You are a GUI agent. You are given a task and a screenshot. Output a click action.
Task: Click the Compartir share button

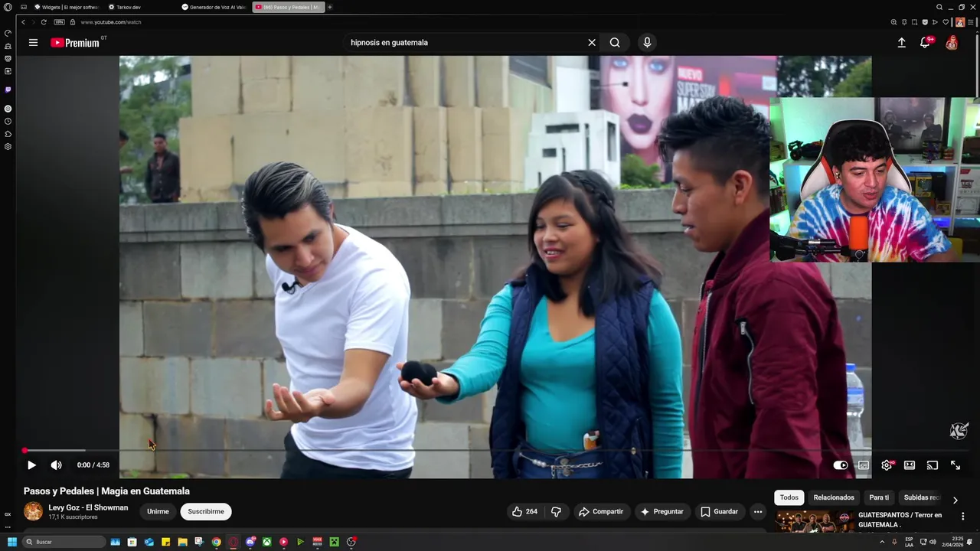pos(601,511)
